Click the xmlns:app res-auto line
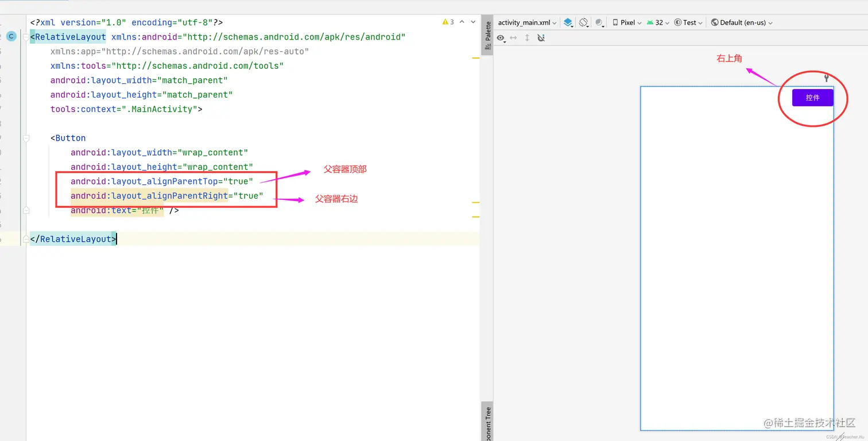 coord(180,52)
